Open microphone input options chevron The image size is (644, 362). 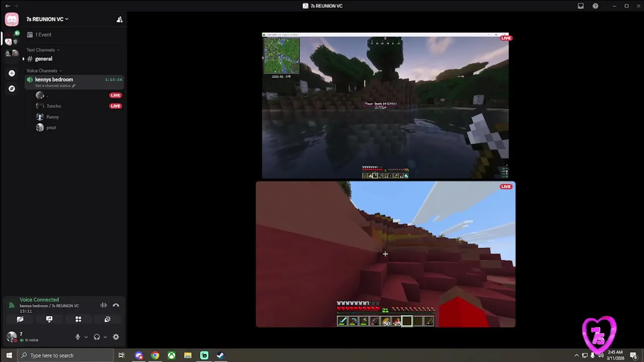coord(86,337)
